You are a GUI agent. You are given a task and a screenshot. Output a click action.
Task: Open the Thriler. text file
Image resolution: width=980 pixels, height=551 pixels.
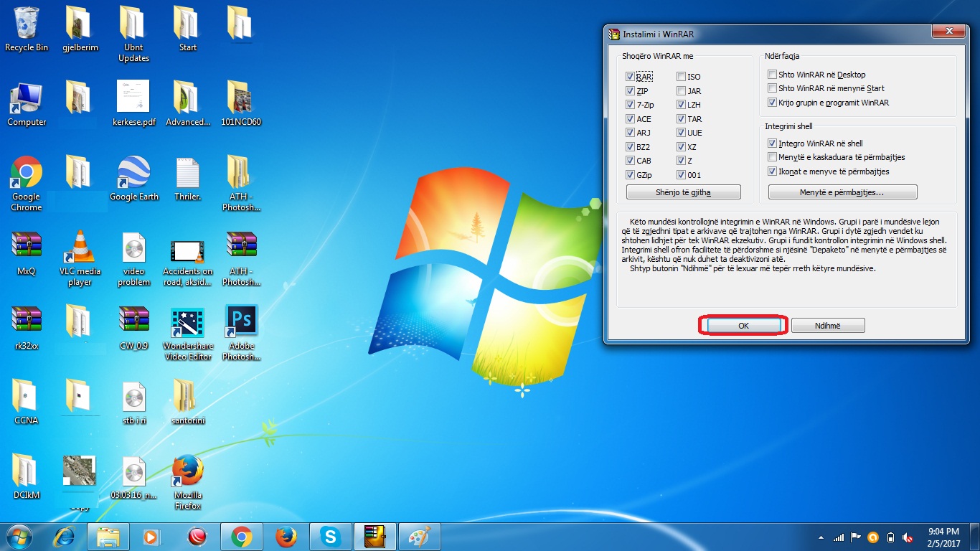(x=187, y=179)
